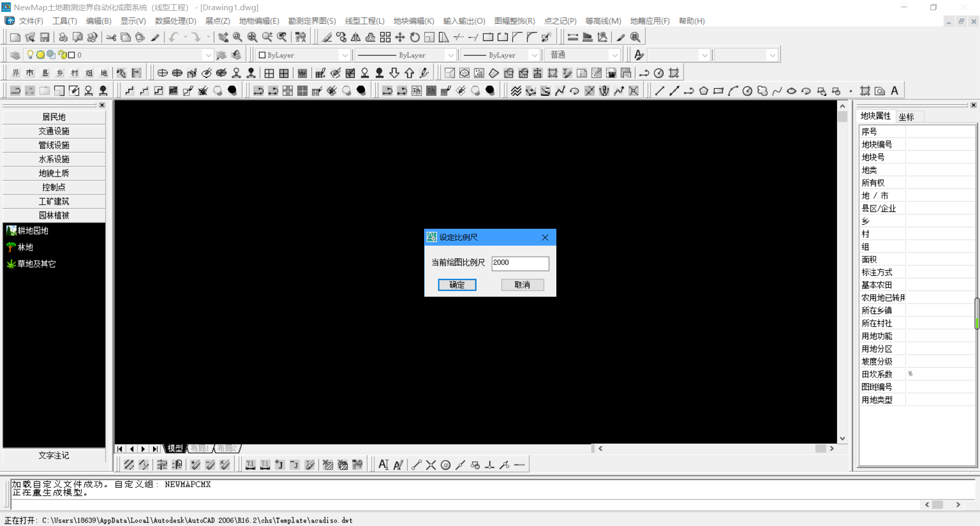Open the 文字注记 category panel
The width and height of the screenshot is (980, 526).
click(x=54, y=456)
